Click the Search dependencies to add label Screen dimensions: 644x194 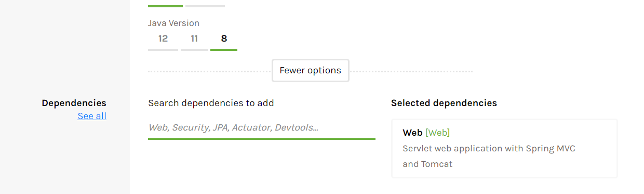point(211,103)
